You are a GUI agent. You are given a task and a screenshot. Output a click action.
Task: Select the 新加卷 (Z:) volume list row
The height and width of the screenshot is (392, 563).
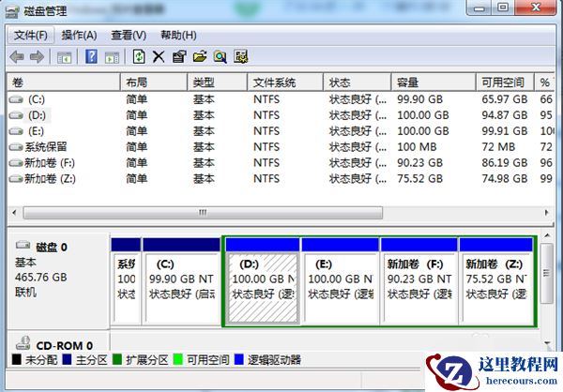[x=281, y=178]
